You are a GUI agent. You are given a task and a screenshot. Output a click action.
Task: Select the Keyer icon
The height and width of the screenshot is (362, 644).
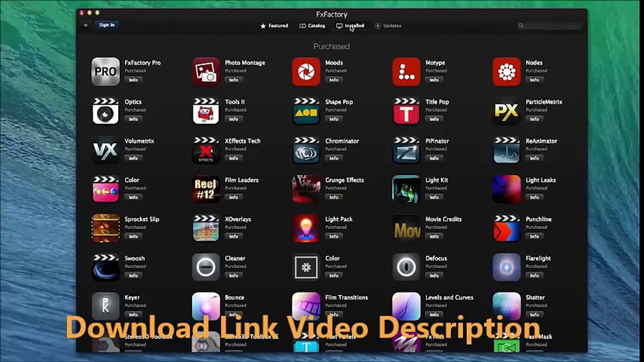point(105,306)
